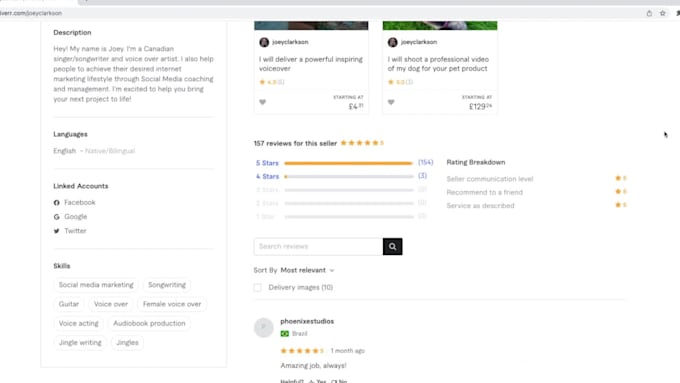Click the (3) four-star review count
This screenshot has width=680, height=383.
coord(422,176)
